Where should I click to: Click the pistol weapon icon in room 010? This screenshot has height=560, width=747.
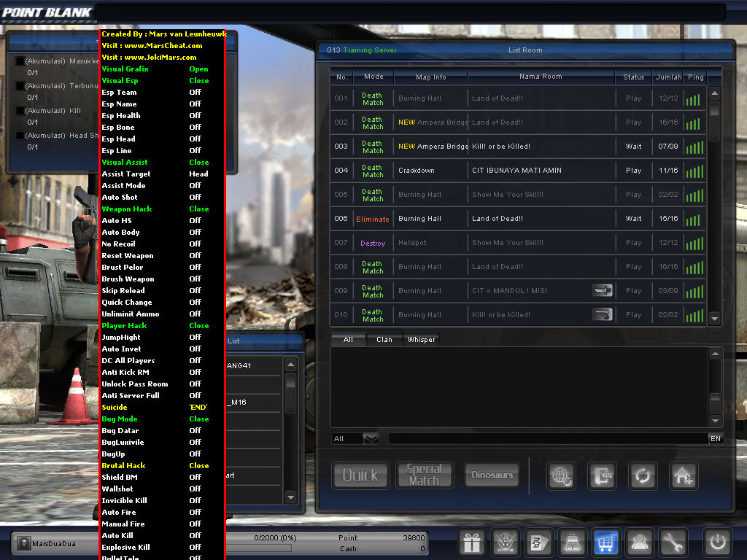[x=602, y=314]
